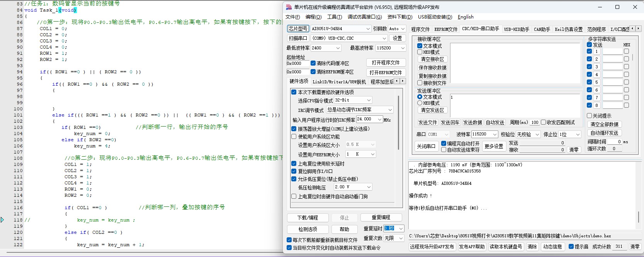Expand the 引脚数 Auto dropdown
644x257 pixels.
pyautogui.click(x=403, y=29)
